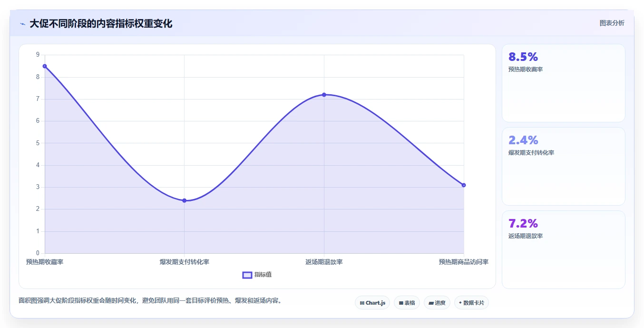Click the 指标值 legend label
Screen dimensions: 644x328
pos(263,275)
